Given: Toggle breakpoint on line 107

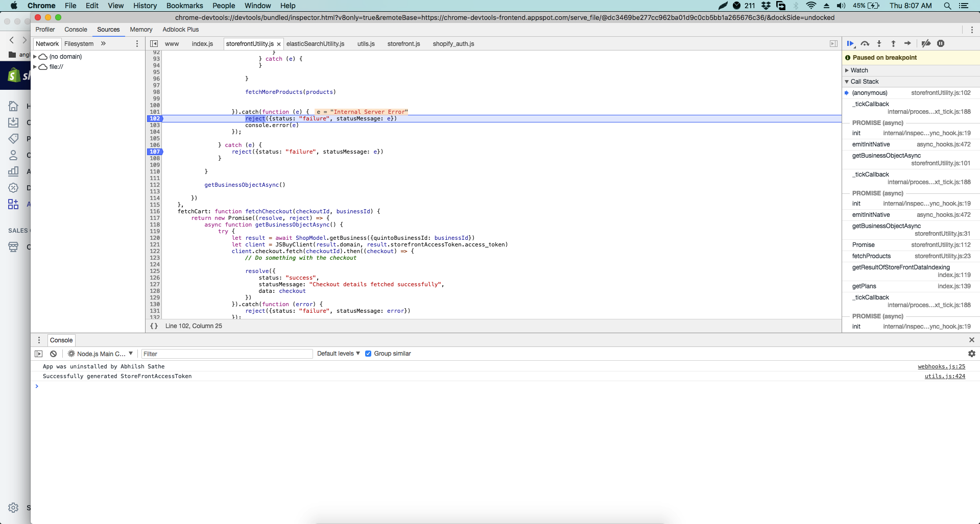Looking at the screenshot, I should (154, 152).
